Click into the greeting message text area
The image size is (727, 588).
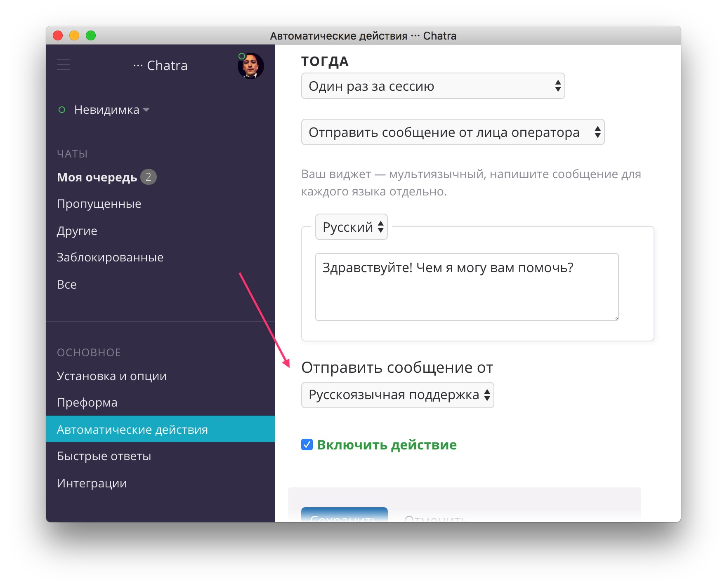coord(467,287)
